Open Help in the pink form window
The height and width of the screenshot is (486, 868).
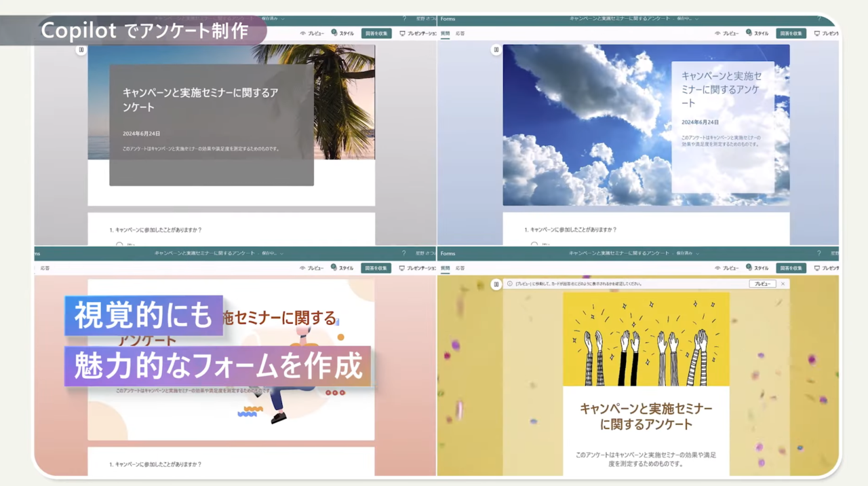[x=404, y=253]
